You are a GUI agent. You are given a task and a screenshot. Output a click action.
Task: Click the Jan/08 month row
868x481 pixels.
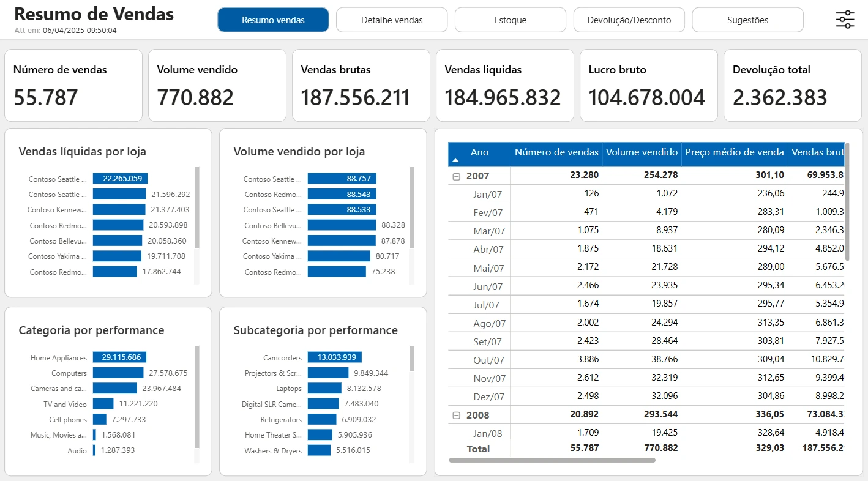(x=646, y=433)
